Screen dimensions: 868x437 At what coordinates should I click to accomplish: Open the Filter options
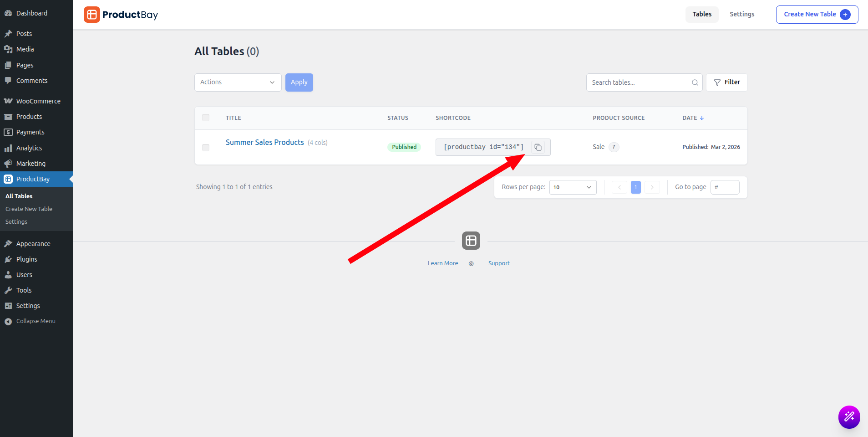click(726, 82)
